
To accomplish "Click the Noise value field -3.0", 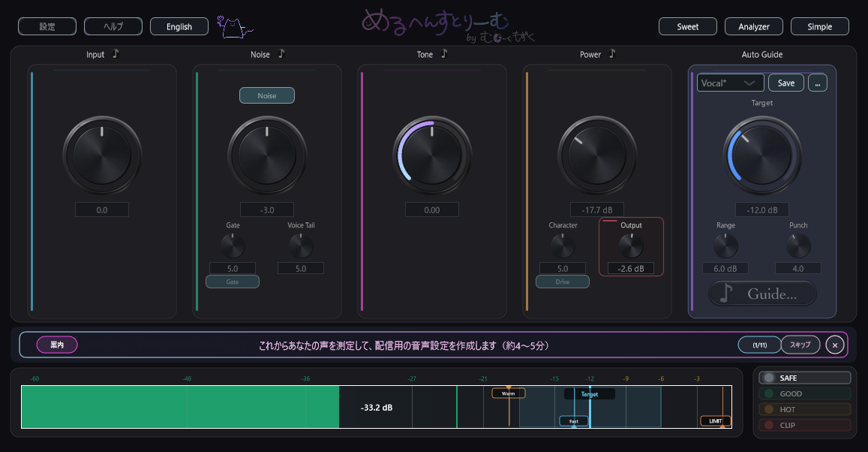I will point(267,210).
